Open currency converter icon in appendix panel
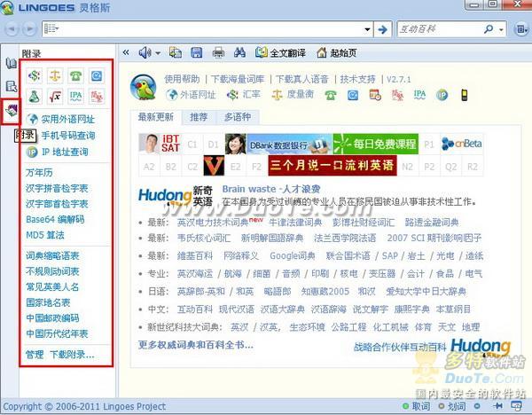The height and width of the screenshot is (415, 532). click(x=35, y=75)
